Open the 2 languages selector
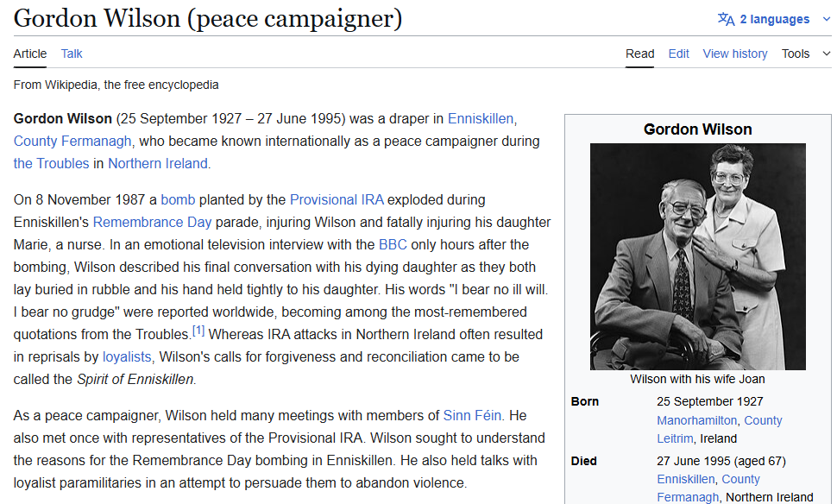Viewport: 837px width, 504px height. [774, 19]
